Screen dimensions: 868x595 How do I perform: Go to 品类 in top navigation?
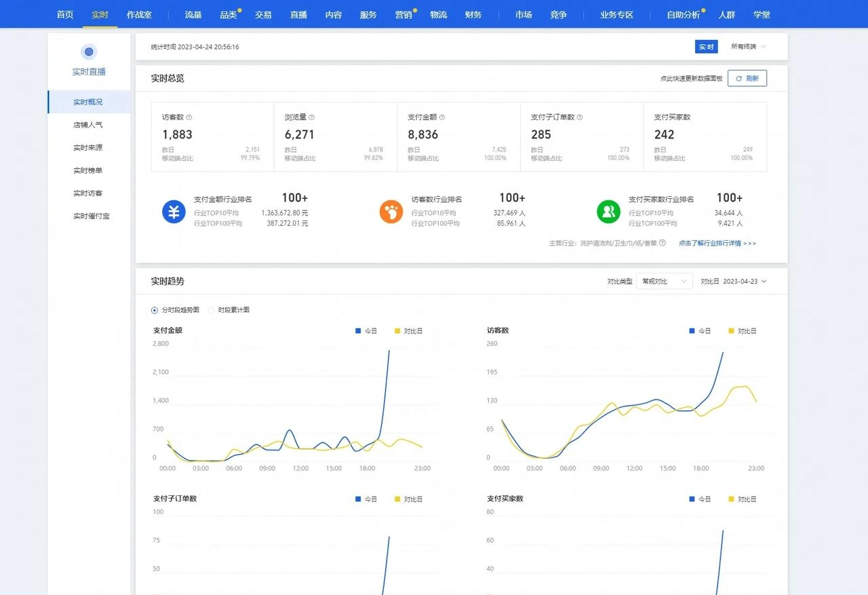pyautogui.click(x=229, y=14)
